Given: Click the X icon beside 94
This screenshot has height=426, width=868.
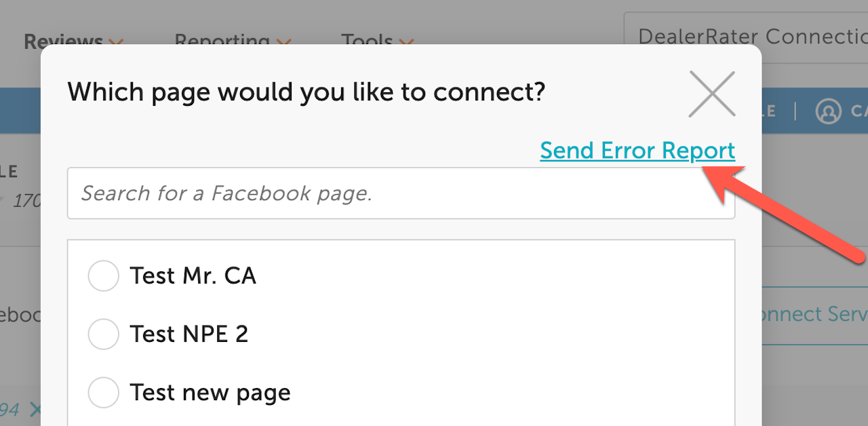Looking at the screenshot, I should coord(35,410).
